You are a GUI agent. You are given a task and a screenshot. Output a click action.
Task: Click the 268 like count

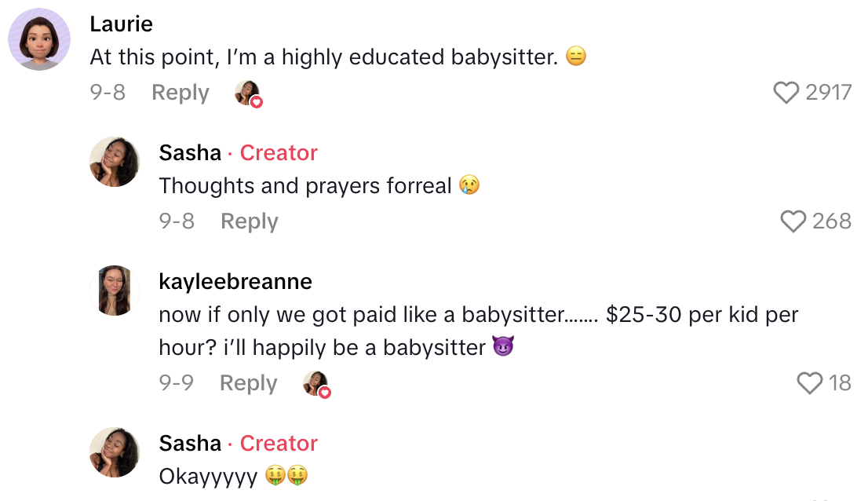tap(832, 221)
